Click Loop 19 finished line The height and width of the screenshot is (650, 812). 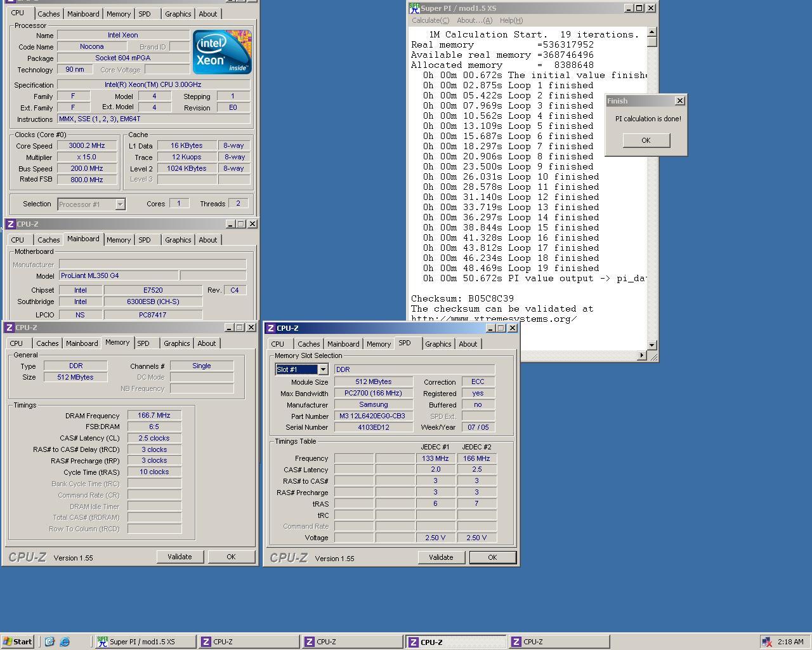(511, 268)
